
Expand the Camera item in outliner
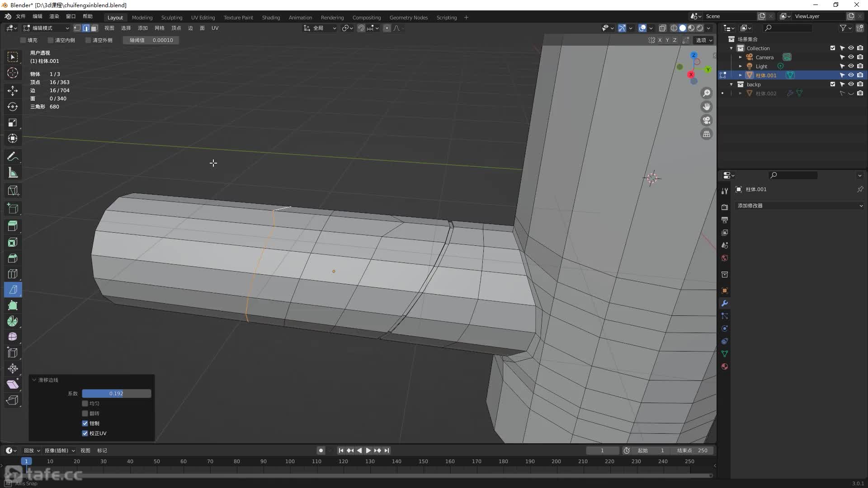click(x=740, y=57)
